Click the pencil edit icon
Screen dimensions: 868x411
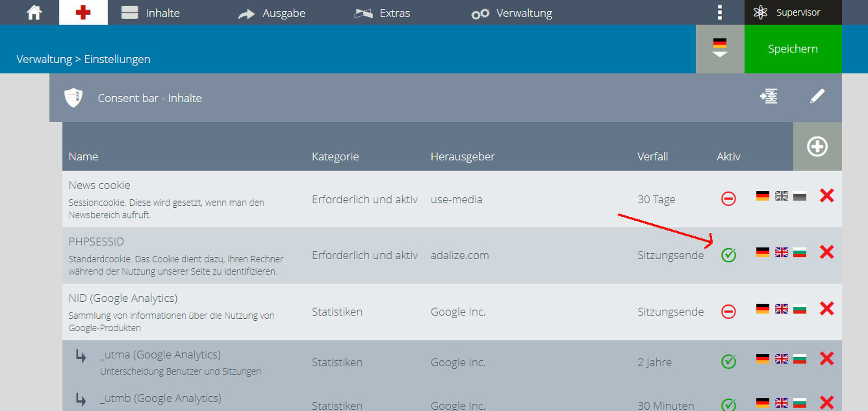tap(817, 96)
